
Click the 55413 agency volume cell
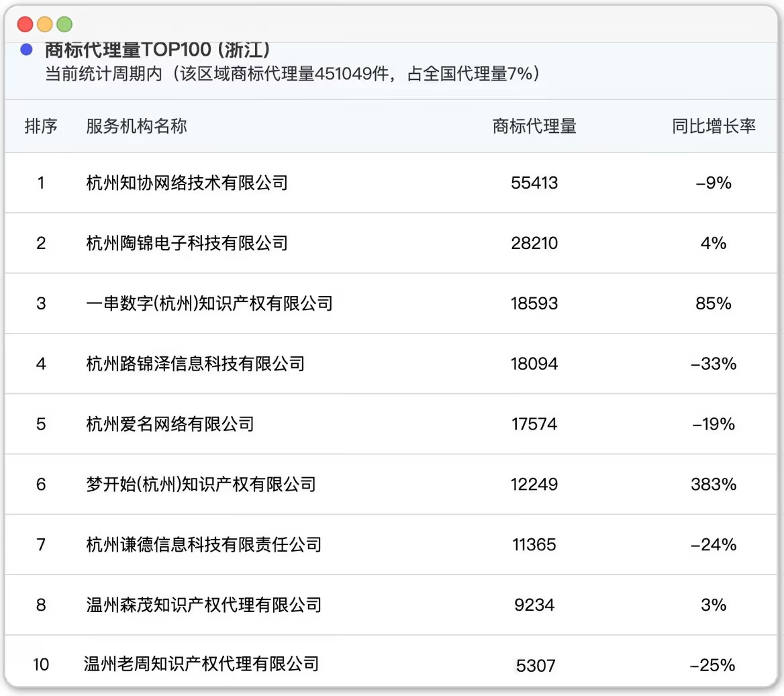[x=534, y=183]
